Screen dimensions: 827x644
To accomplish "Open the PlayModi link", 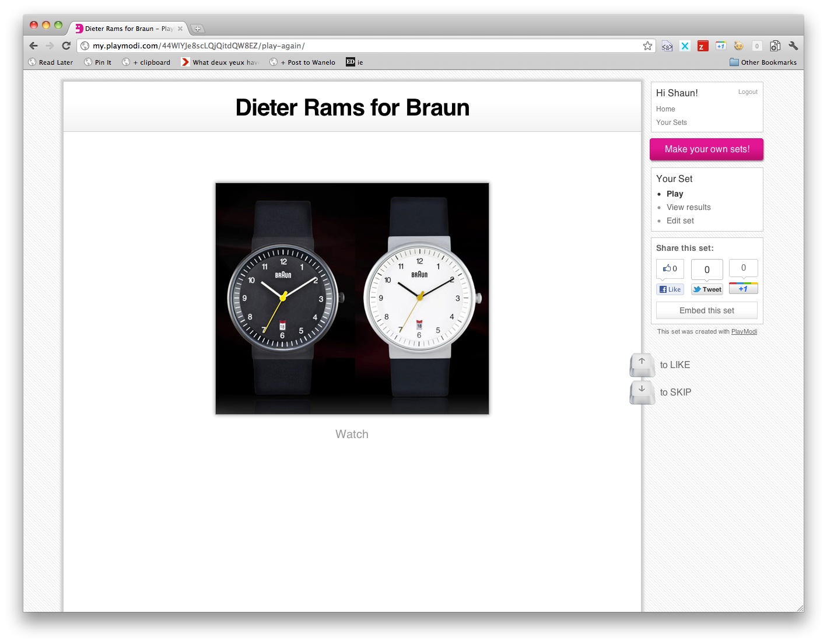I will (744, 331).
